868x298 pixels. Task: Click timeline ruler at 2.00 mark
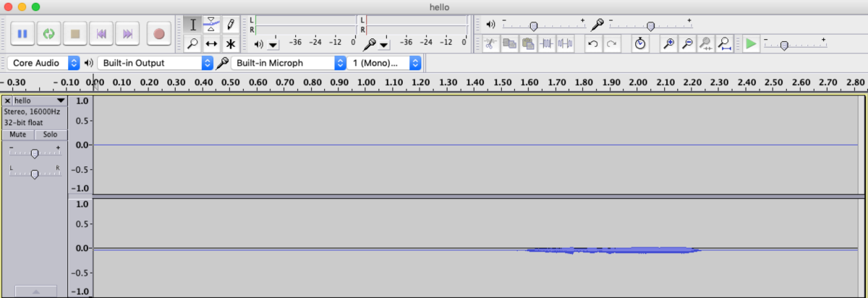pyautogui.click(x=638, y=82)
